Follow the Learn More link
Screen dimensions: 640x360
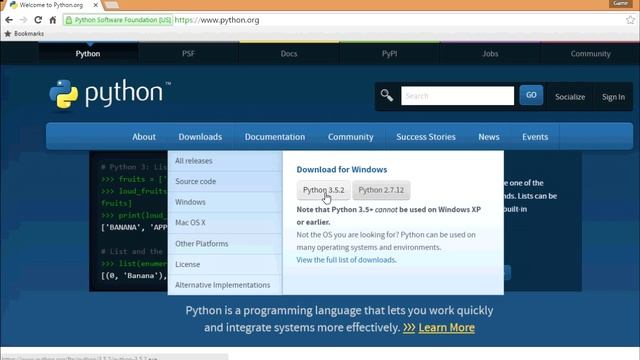(x=446, y=328)
